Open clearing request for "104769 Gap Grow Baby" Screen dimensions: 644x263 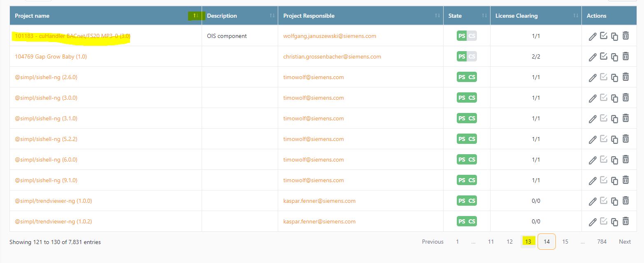[x=604, y=56]
